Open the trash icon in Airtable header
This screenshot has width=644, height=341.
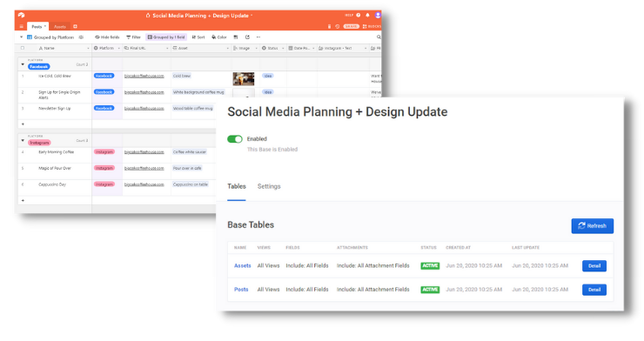coord(329,26)
